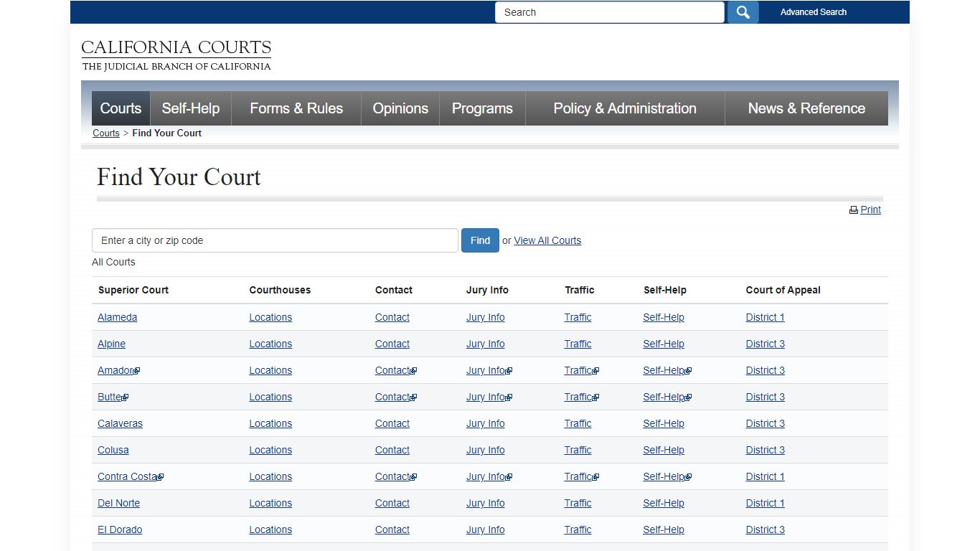Open the Del Norte court link

(118, 503)
